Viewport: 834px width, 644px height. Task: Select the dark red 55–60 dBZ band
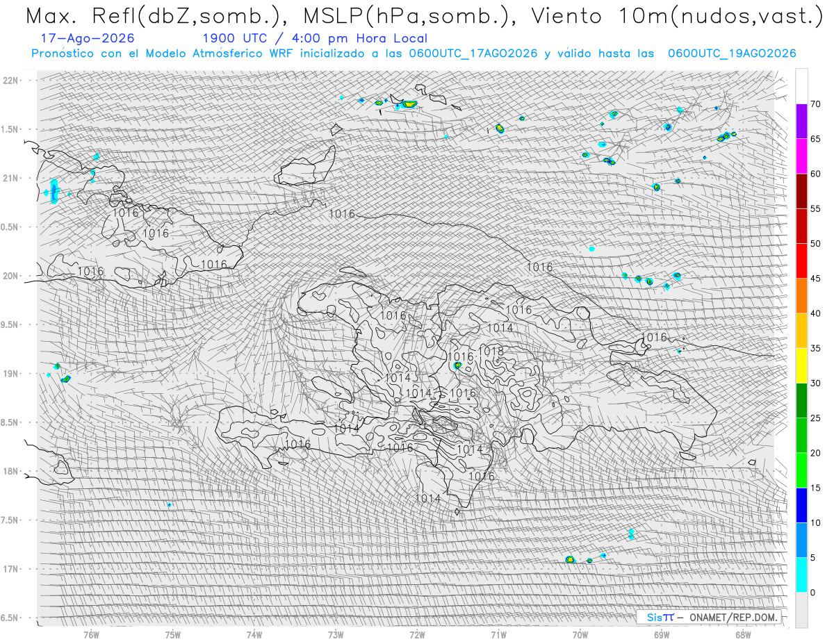[801, 191]
